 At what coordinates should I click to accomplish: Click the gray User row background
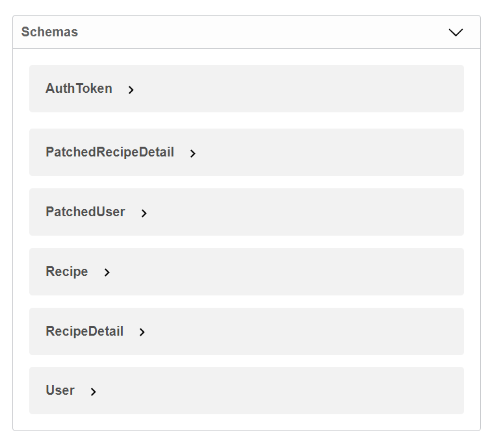point(278,391)
